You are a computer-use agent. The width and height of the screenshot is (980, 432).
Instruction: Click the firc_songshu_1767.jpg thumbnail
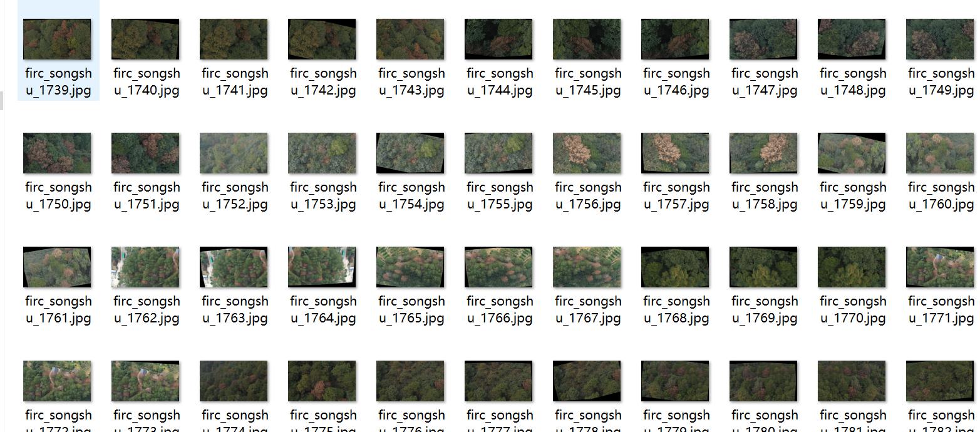point(587,267)
